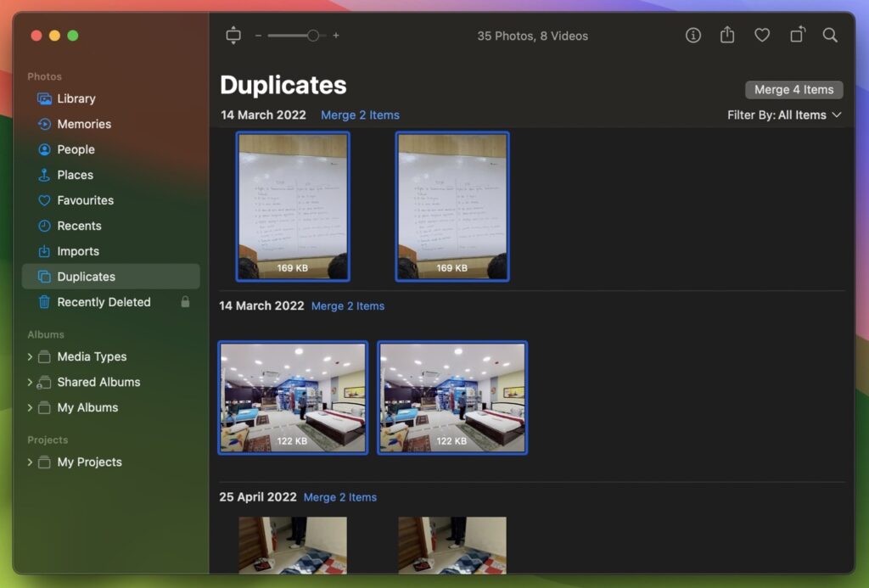
Task: Click the plus zoom-in icon
Action: tap(336, 36)
